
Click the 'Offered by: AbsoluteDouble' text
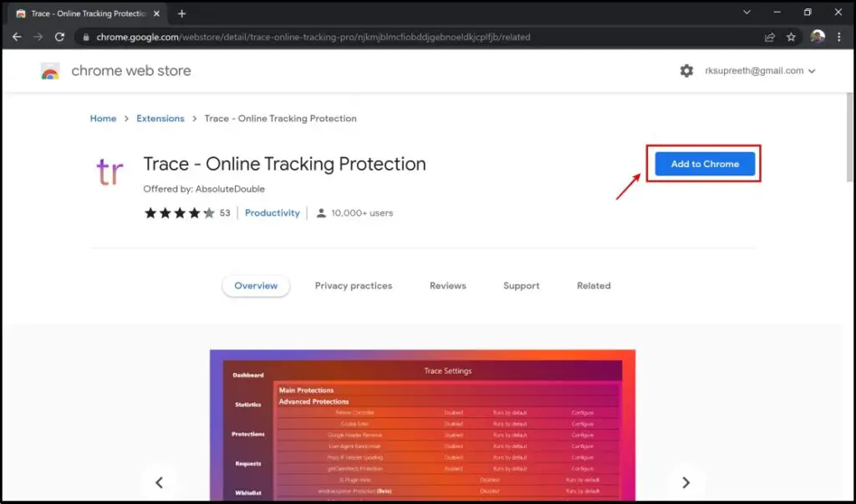click(204, 189)
